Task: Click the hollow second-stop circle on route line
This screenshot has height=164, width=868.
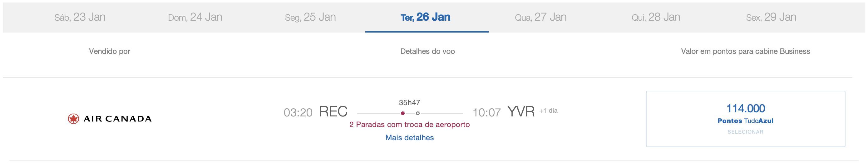Action: click(x=418, y=113)
